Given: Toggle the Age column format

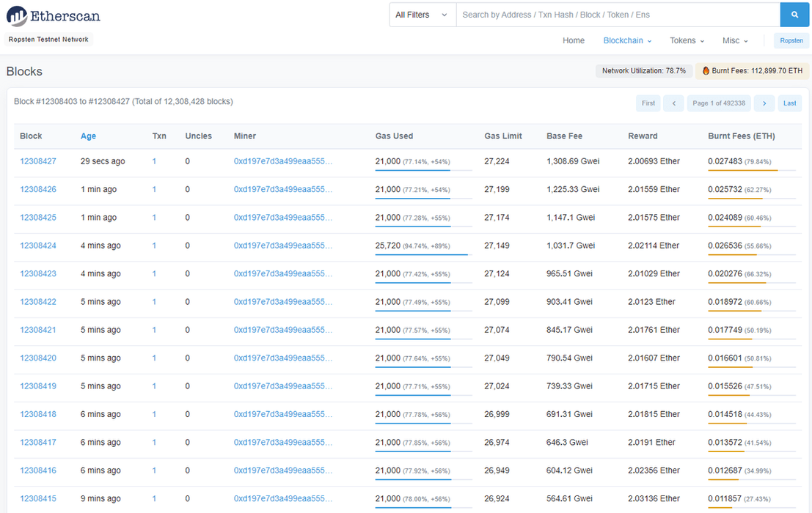Looking at the screenshot, I should click(88, 136).
